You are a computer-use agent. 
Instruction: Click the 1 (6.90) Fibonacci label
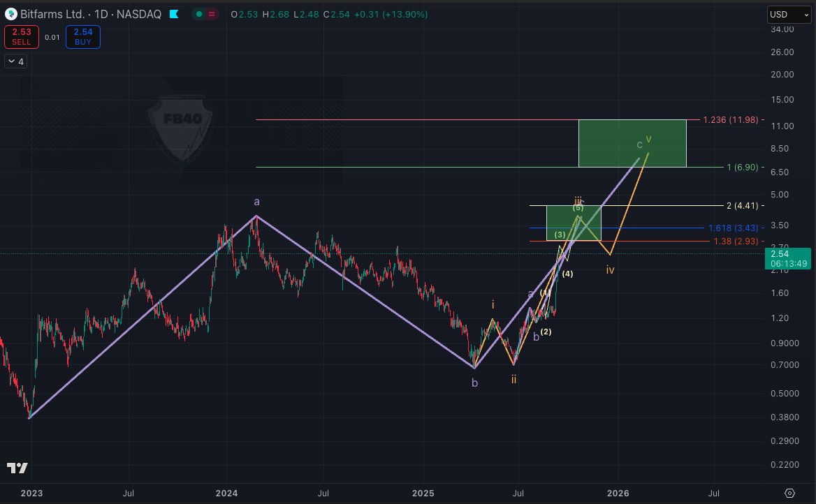742,167
